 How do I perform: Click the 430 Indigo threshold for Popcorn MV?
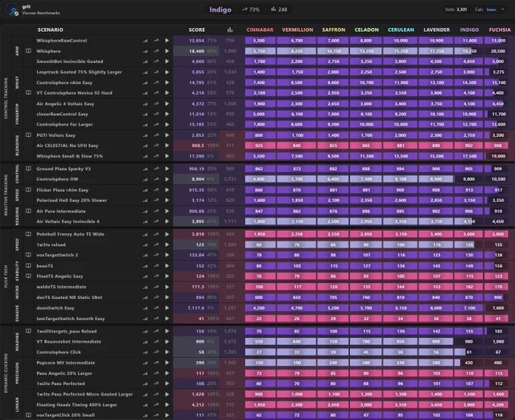pos(469,362)
